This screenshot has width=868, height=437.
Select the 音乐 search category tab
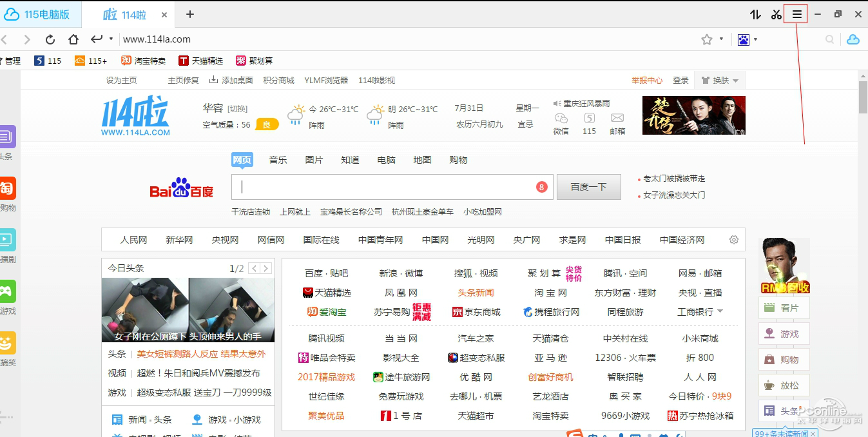tap(278, 160)
